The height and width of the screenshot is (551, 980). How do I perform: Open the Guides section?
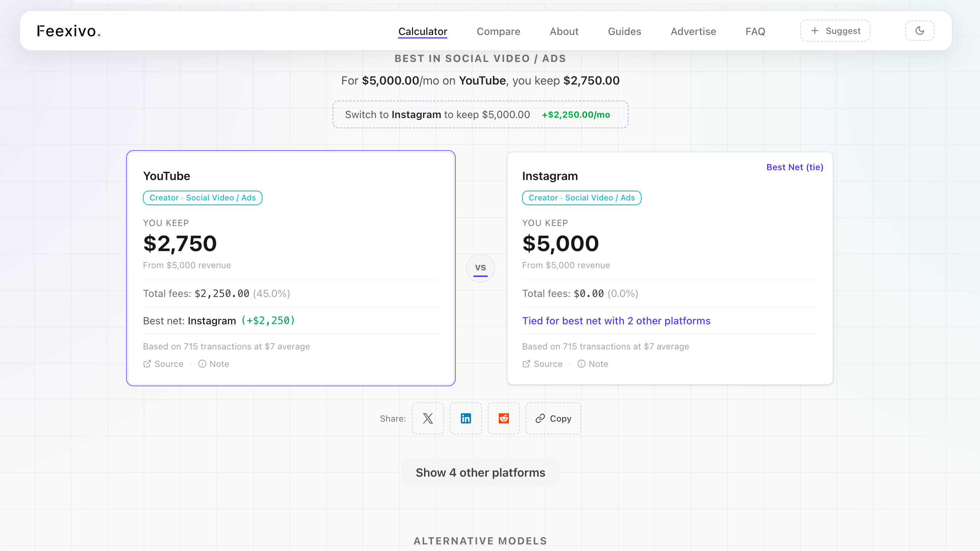tap(624, 32)
